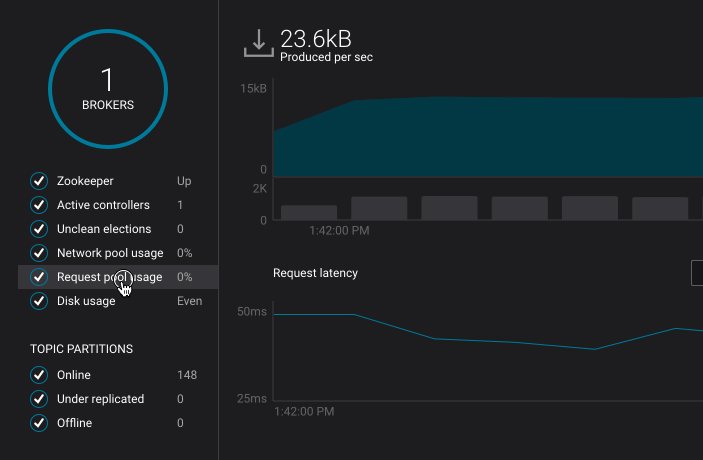Click the Active controllers check icon
This screenshot has height=460, width=703.
click(39, 205)
